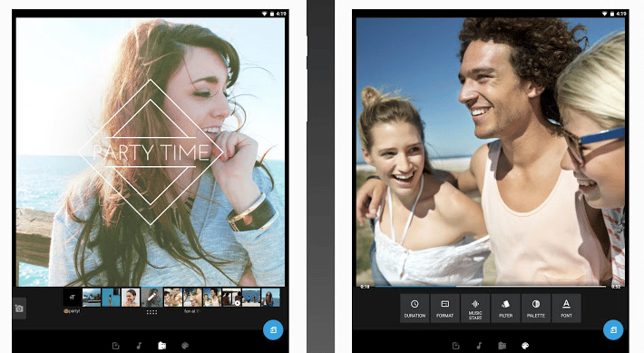The width and height of the screenshot is (644, 353).
Task: Tap the blue save button on right screen
Action: point(613,329)
